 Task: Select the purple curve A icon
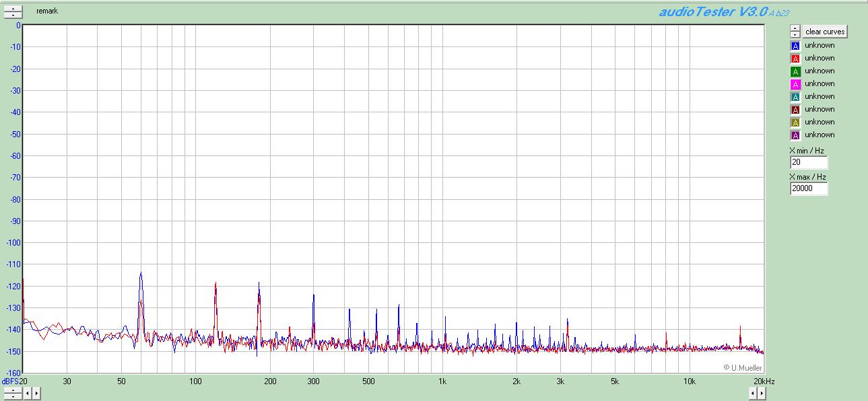(x=795, y=135)
